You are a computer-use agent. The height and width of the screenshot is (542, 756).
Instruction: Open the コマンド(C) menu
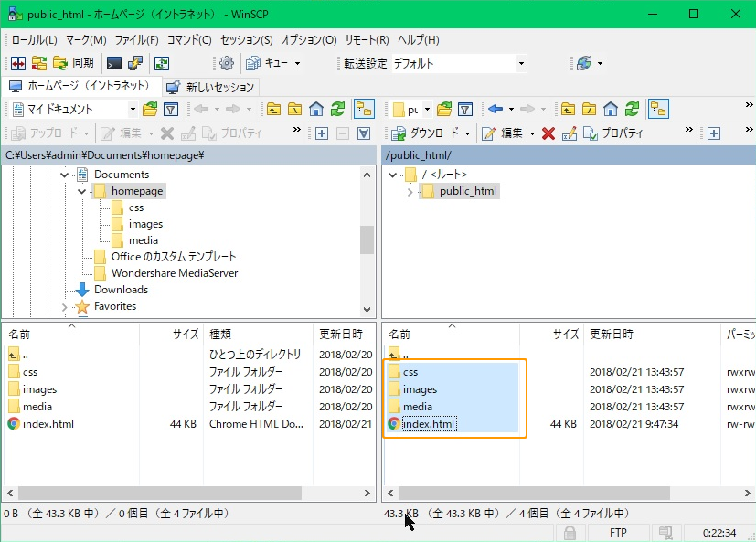coord(189,40)
